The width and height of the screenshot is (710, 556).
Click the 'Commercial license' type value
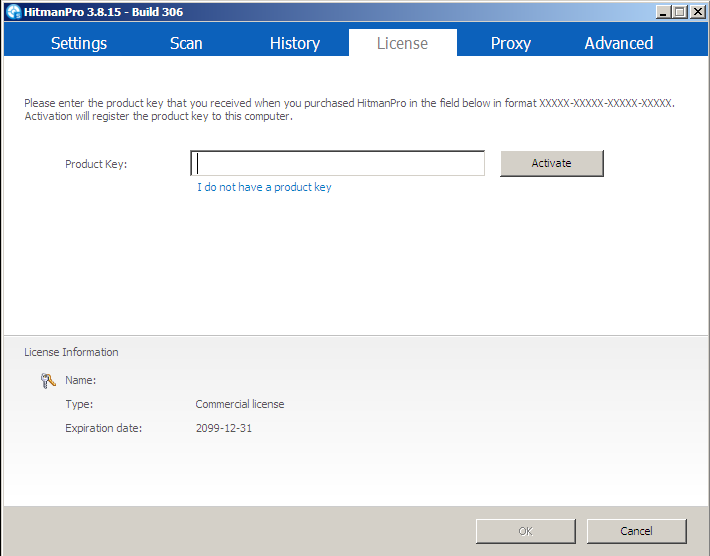point(240,404)
